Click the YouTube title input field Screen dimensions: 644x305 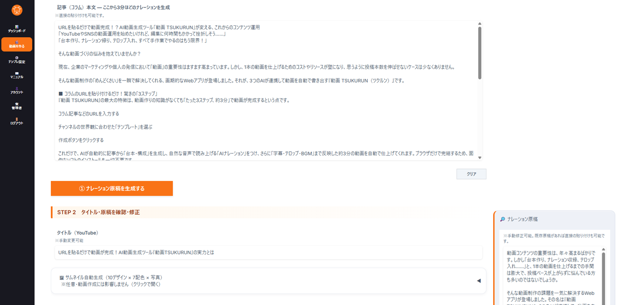tap(269, 252)
